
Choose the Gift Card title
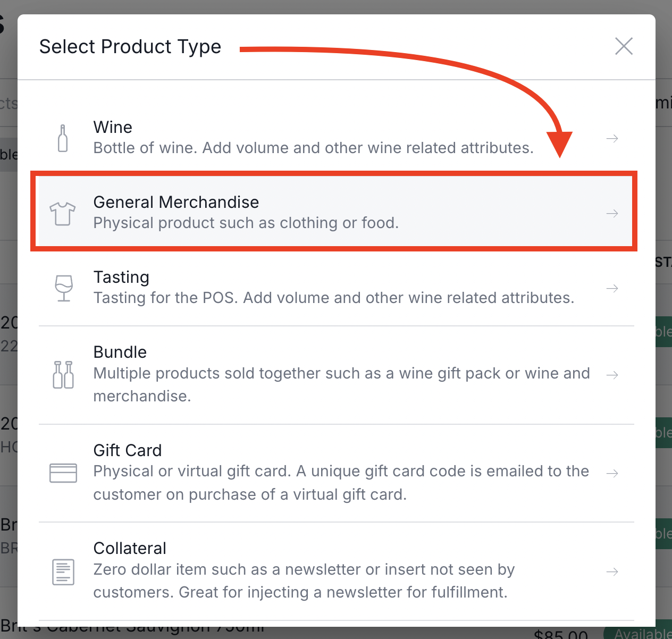point(128,450)
